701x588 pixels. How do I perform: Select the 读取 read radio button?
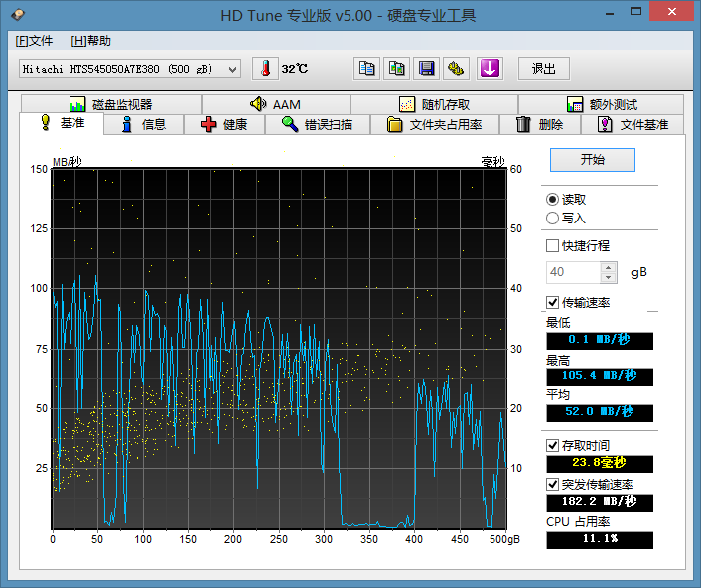pos(553,199)
